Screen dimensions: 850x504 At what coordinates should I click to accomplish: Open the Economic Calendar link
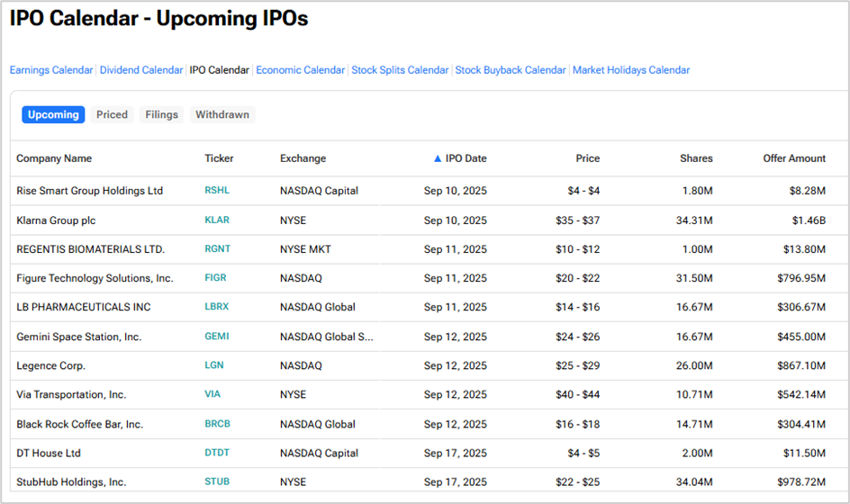[301, 70]
